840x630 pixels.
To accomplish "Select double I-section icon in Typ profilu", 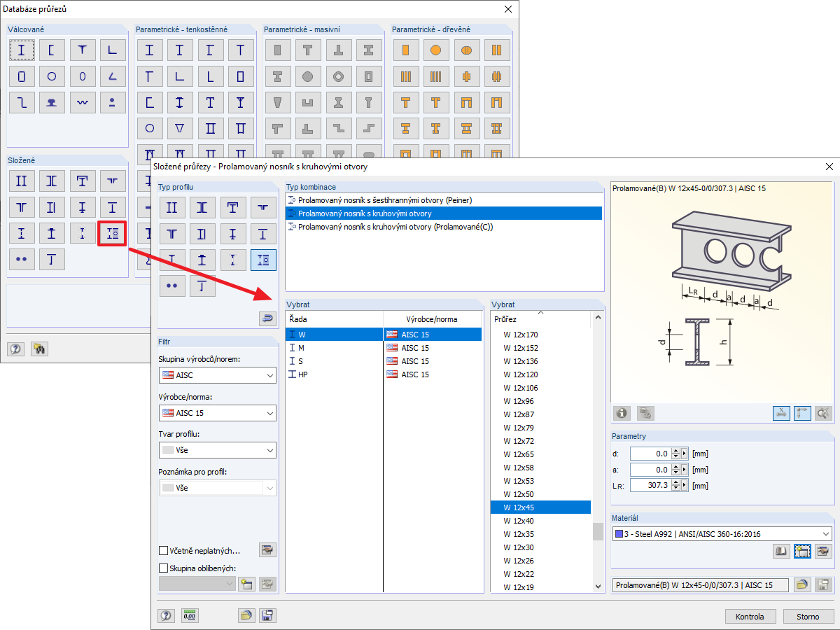I will (172, 207).
